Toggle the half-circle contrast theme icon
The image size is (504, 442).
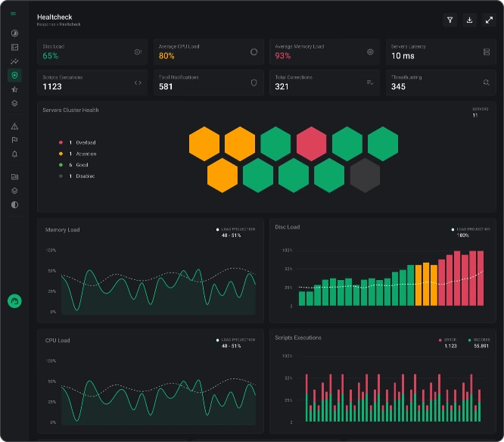14,205
